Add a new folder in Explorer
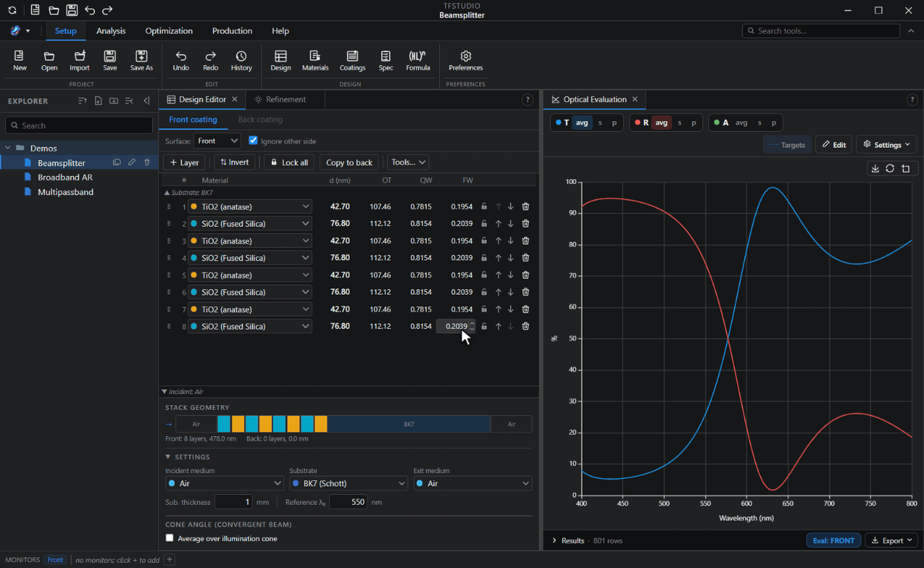 coord(114,101)
